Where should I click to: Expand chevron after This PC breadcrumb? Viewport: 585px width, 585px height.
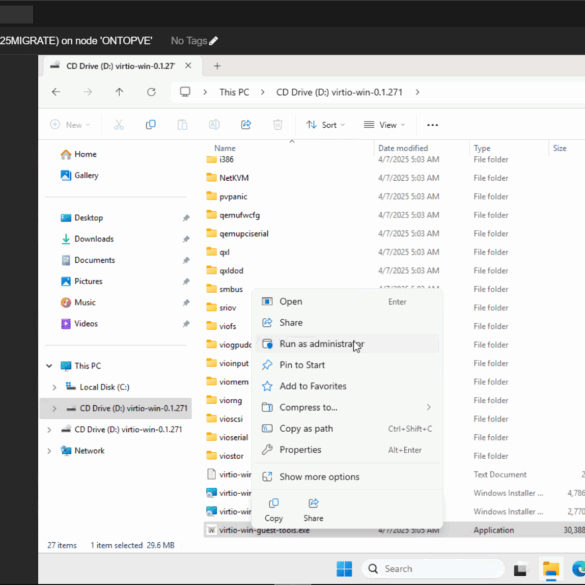(263, 92)
